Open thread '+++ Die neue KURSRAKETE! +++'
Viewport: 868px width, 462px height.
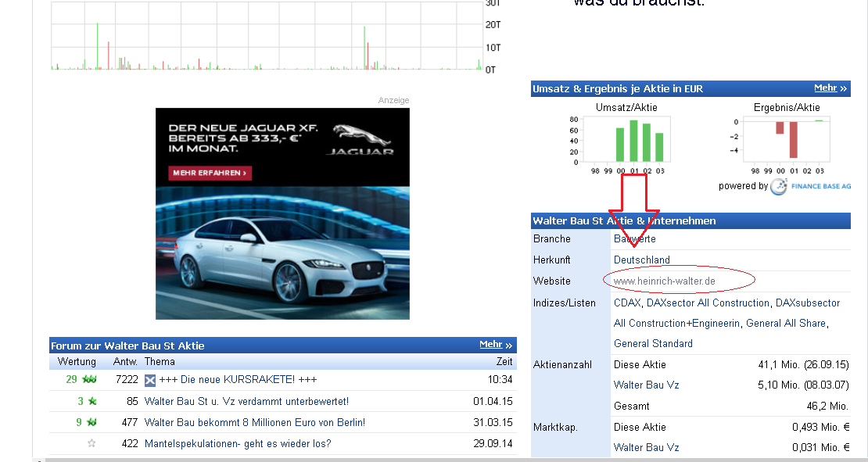[238, 380]
